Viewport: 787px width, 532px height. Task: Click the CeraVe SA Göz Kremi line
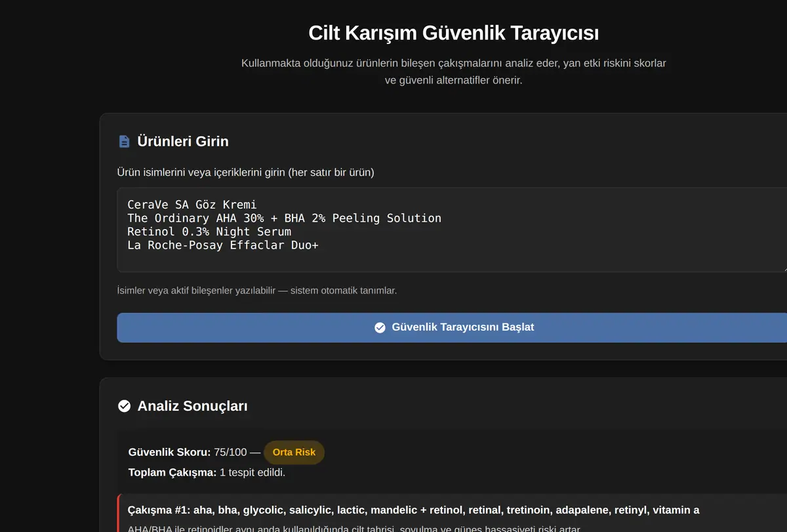tap(192, 205)
